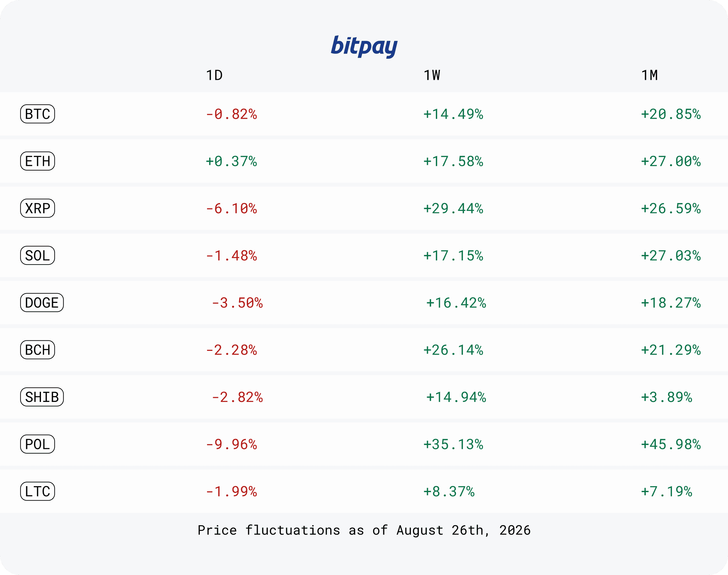Click the BCH ticker badge
The width and height of the screenshot is (728, 575).
click(x=38, y=349)
